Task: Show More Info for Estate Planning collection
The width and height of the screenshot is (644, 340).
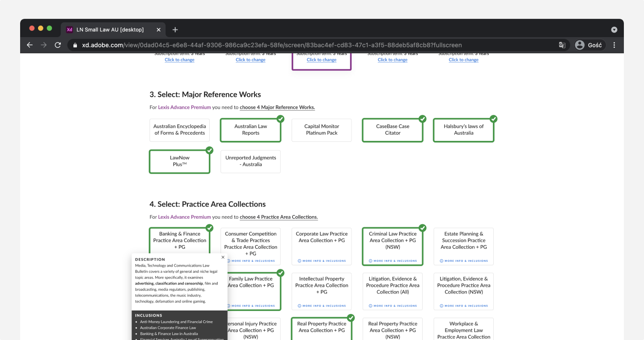Action: coord(464,261)
